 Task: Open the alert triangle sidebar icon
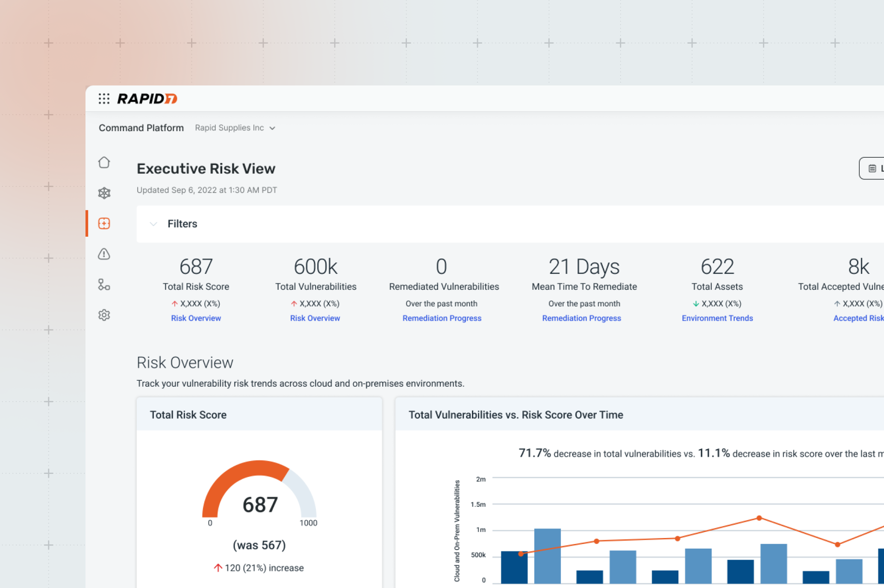(104, 254)
